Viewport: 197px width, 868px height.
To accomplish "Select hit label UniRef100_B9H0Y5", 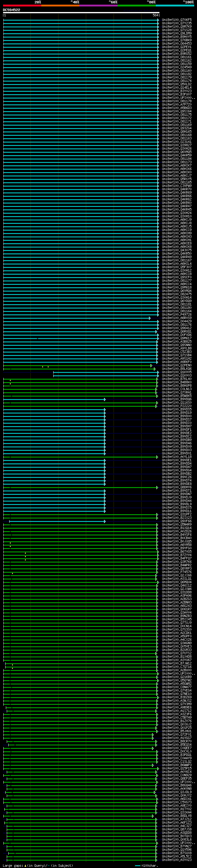I will (177, 37).
